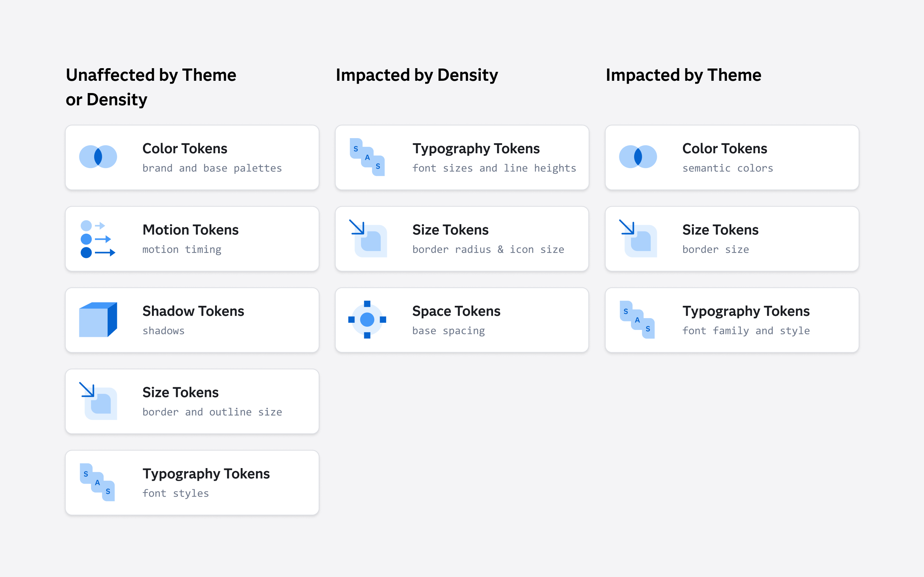Click the Impacted by Density heading
The height and width of the screenshot is (577, 924).
tap(417, 75)
